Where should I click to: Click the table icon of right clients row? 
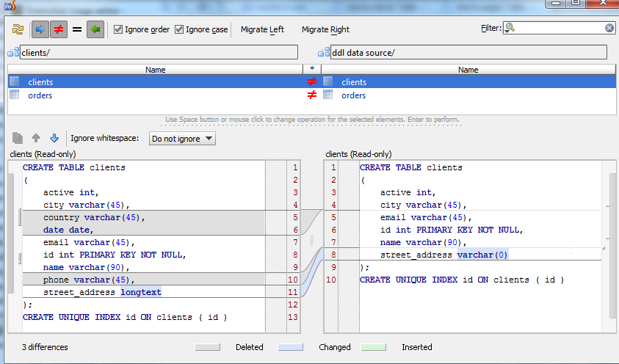327,81
